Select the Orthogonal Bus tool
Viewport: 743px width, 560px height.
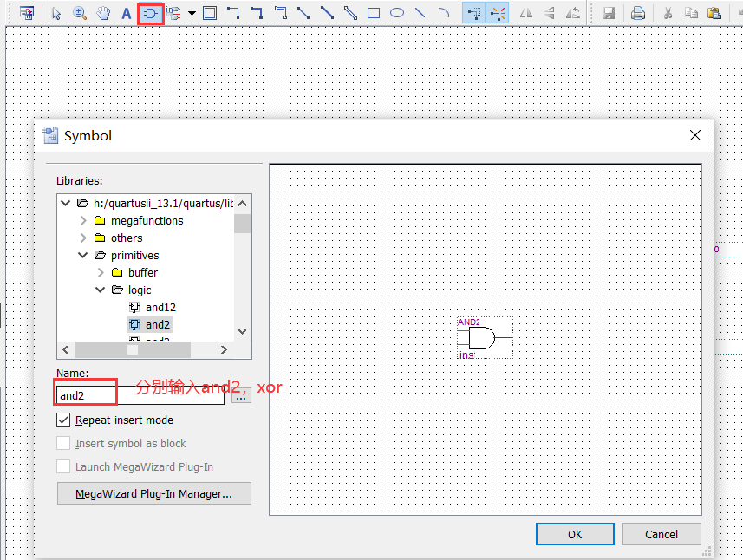pos(257,13)
